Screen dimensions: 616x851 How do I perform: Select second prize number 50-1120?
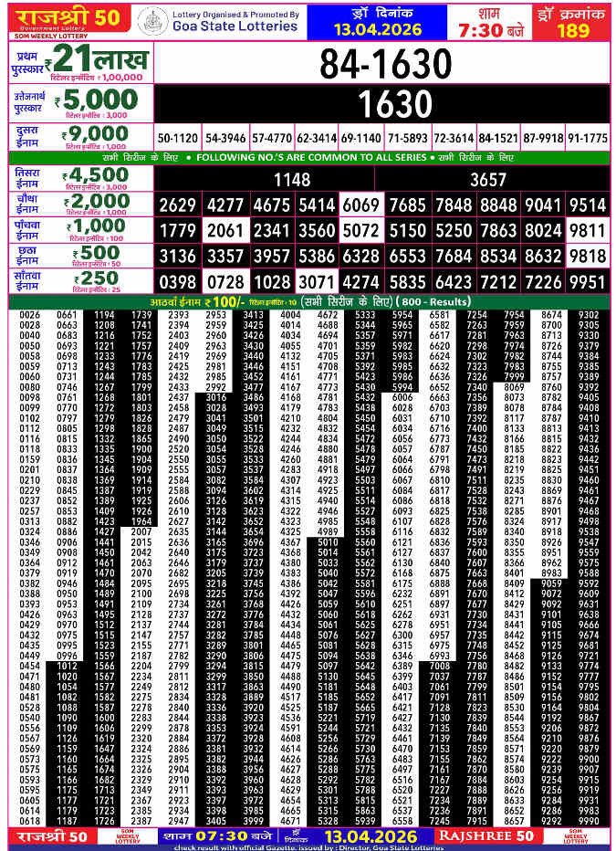pyautogui.click(x=178, y=138)
